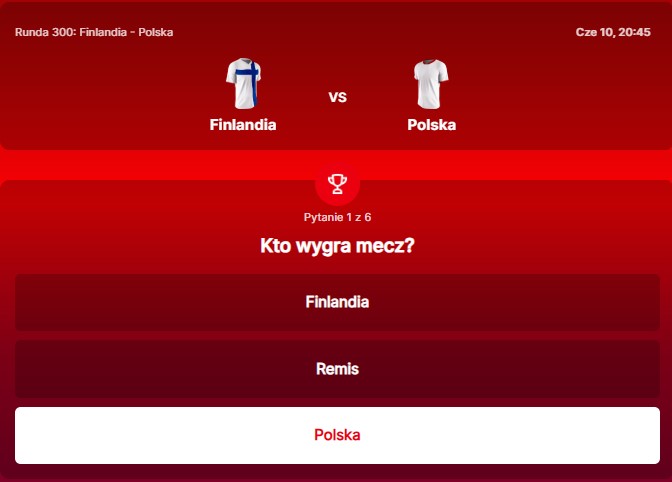The width and height of the screenshot is (672, 482).
Task: Select Finlandia as the match winner
Action: tap(337, 302)
